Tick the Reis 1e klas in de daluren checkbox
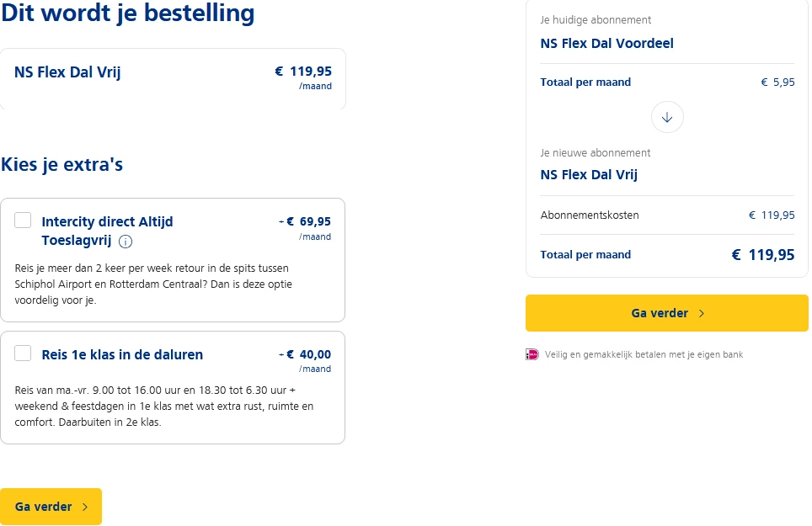This screenshot has height=526, width=812. [24, 353]
